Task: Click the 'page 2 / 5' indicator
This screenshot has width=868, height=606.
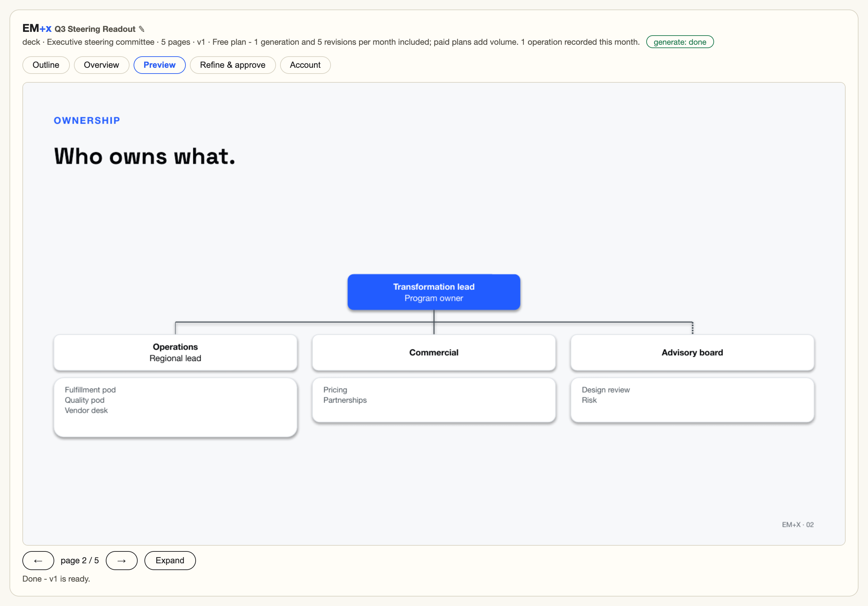Action: point(80,561)
